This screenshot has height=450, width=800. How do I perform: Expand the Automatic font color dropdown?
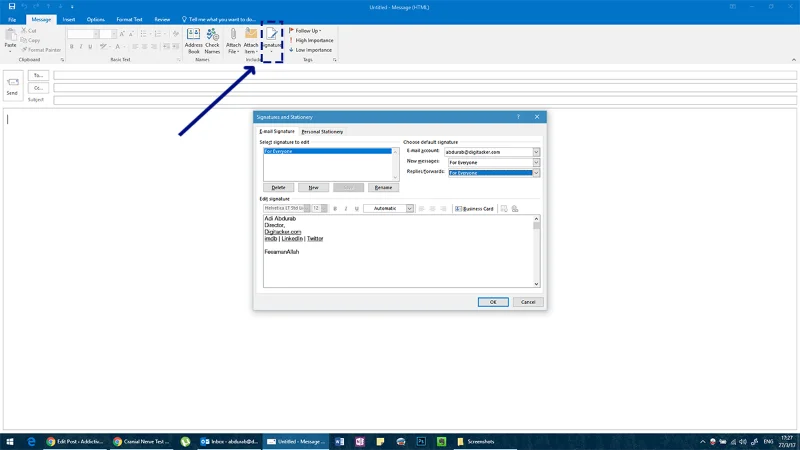click(x=409, y=209)
